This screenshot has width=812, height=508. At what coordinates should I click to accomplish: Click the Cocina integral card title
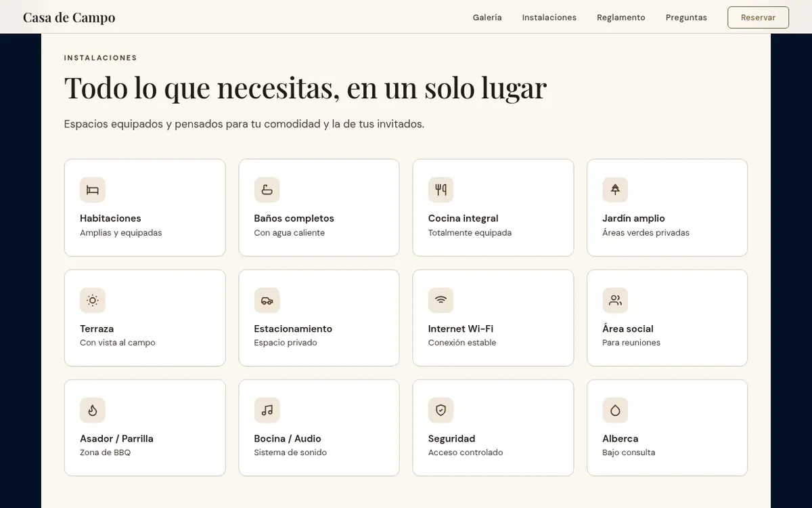[464, 218]
